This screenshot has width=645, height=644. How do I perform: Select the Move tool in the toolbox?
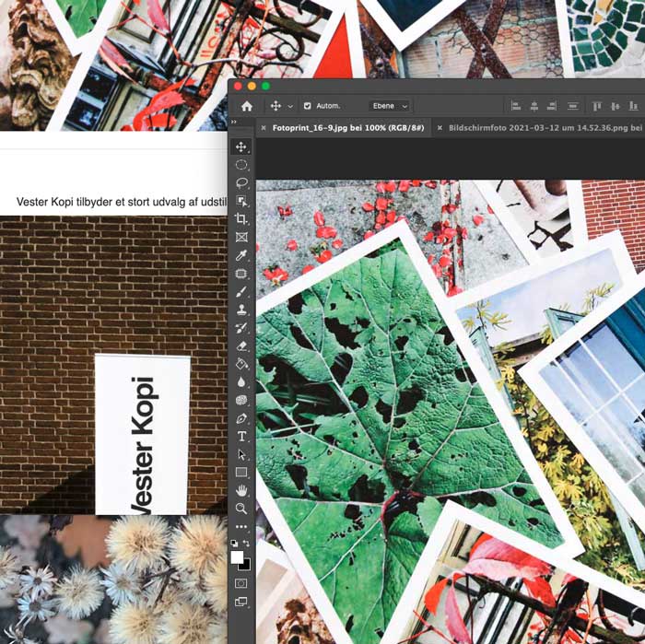(x=241, y=146)
